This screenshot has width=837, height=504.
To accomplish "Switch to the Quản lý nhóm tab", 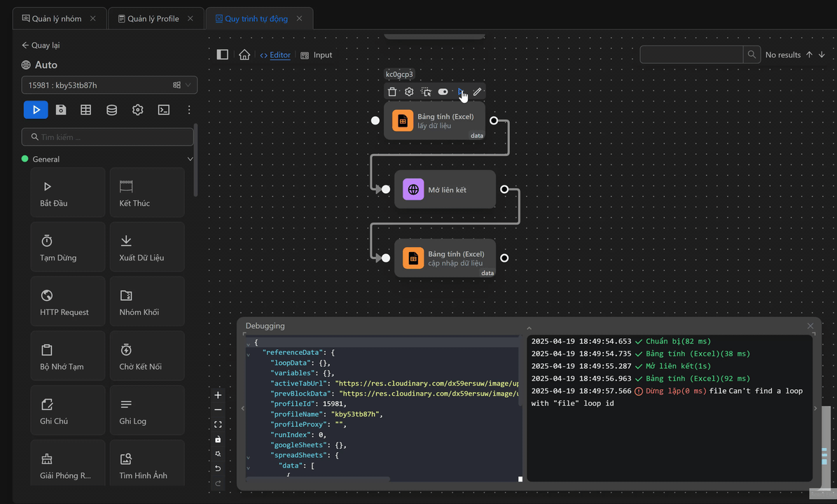I will point(57,19).
